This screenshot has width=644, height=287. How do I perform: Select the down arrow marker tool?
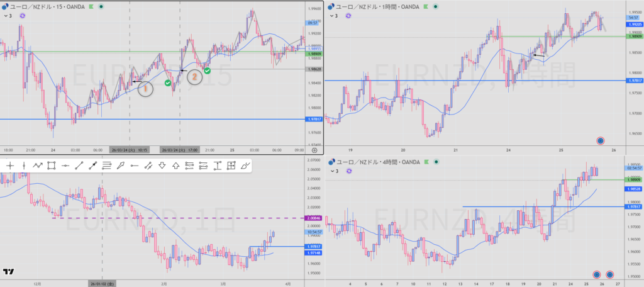tap(162, 166)
